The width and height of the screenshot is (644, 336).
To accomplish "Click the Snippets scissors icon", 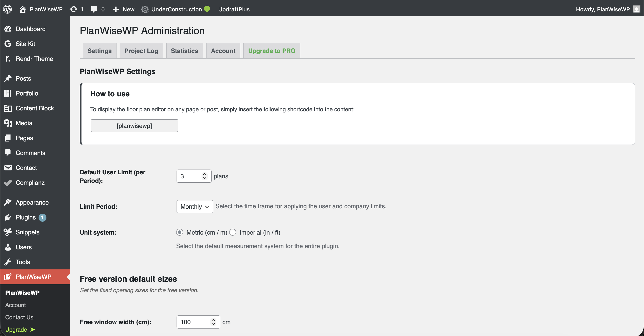I will click(x=8, y=232).
